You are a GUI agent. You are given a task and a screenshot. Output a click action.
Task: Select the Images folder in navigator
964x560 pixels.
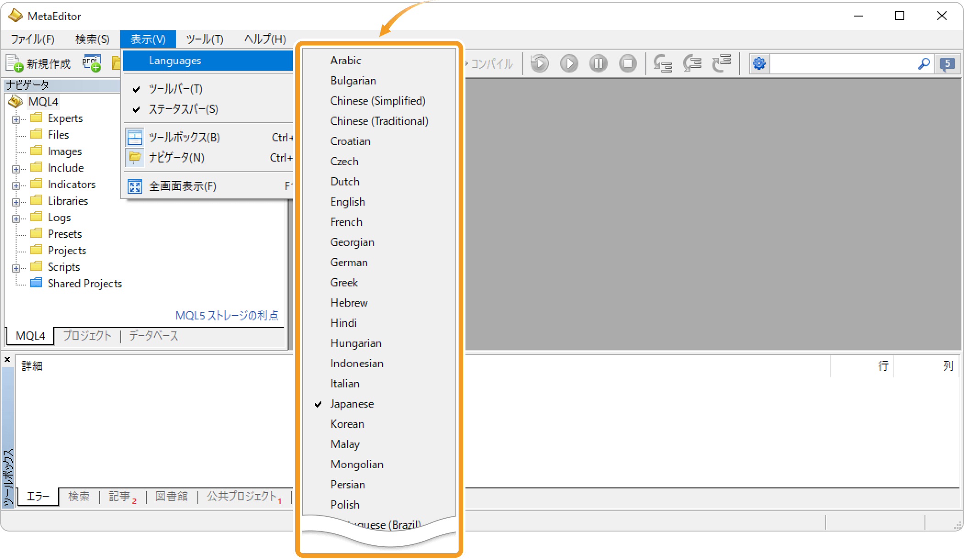[x=65, y=151]
